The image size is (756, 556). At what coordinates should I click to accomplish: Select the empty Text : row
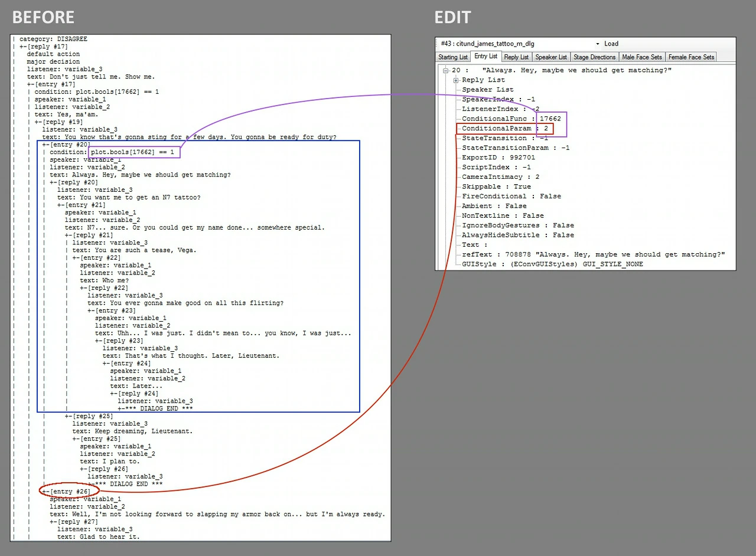475,244
